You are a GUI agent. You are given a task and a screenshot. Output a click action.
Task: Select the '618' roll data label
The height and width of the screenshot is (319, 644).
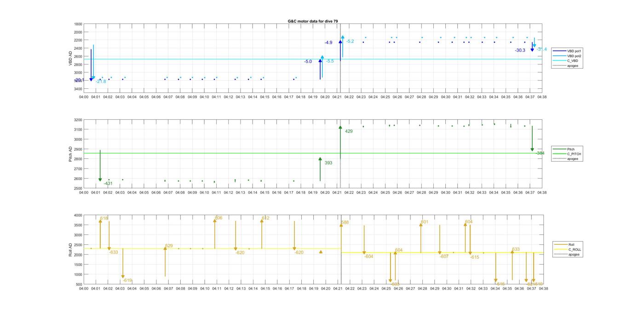[104, 219]
